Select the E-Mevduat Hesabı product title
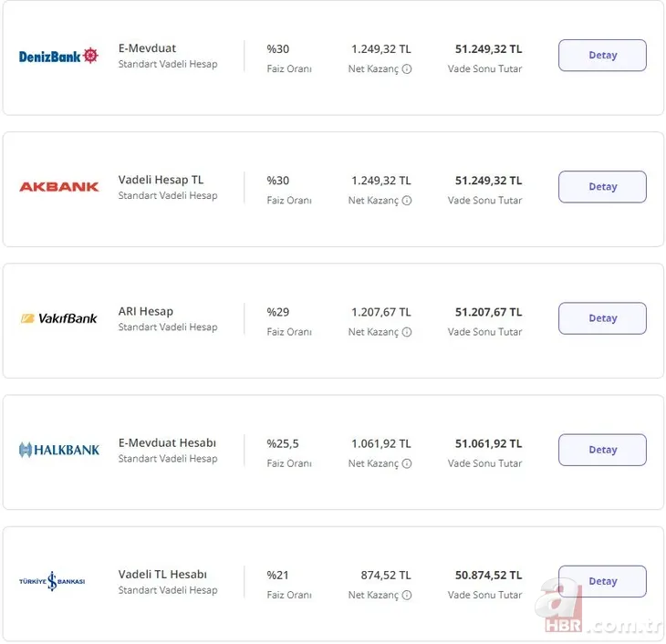Image resolution: width=666 pixels, height=644 pixels. click(167, 442)
